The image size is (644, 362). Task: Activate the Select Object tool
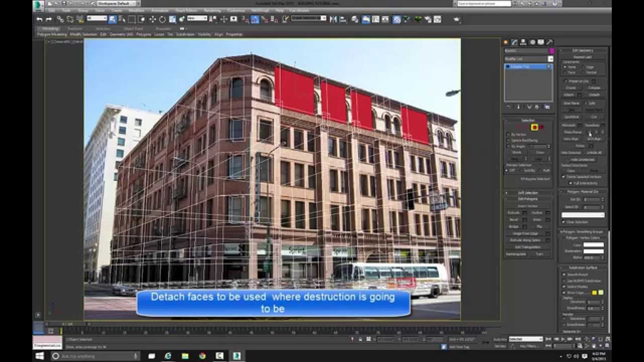point(112,19)
